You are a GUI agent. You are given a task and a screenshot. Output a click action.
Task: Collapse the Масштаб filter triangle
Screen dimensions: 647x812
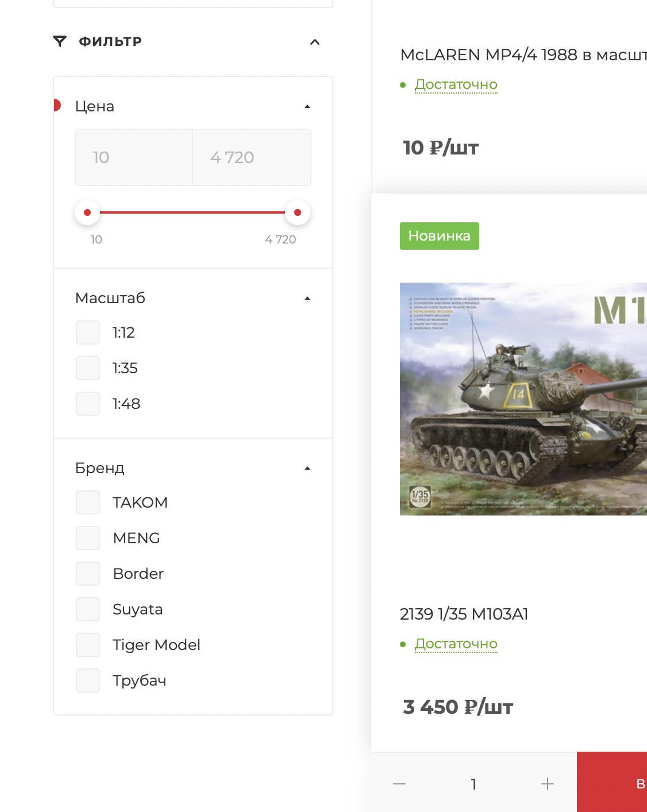pyautogui.click(x=307, y=298)
